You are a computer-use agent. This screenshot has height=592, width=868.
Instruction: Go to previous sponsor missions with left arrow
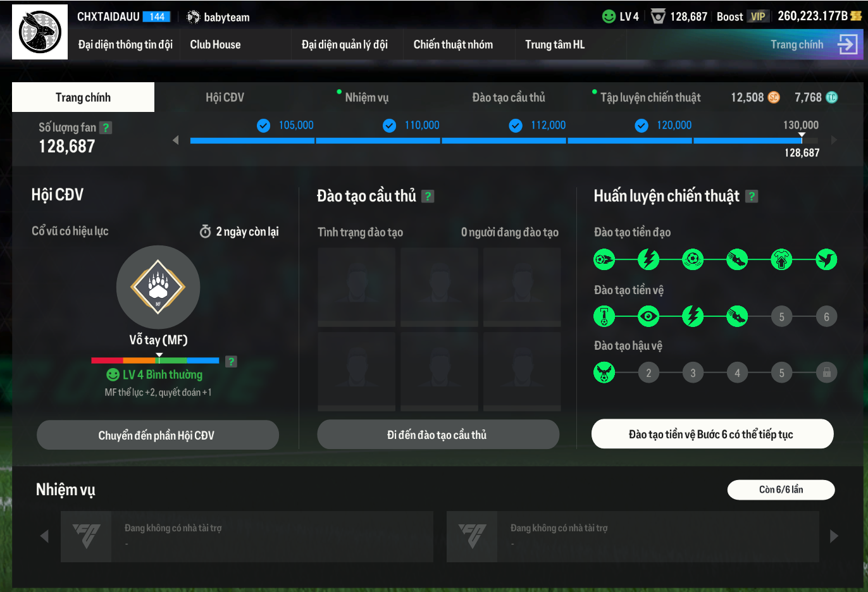coord(44,536)
